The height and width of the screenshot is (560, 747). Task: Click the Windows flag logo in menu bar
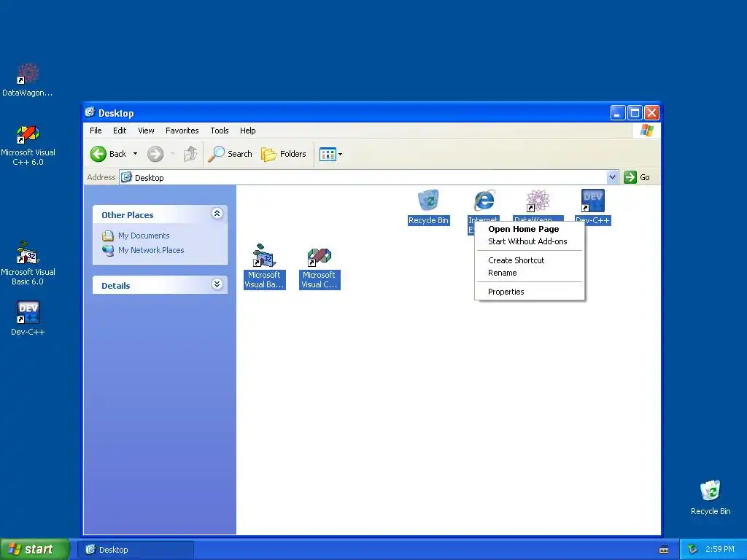tap(647, 130)
